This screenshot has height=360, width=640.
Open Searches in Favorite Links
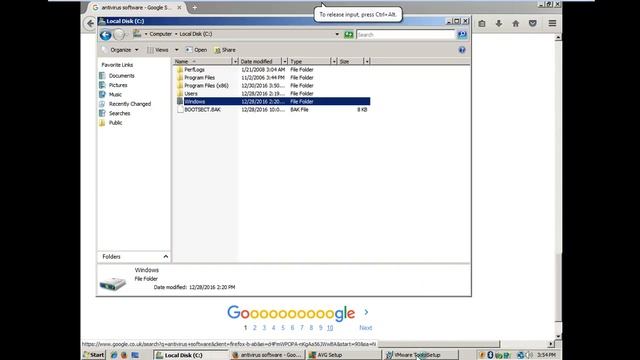point(119,113)
